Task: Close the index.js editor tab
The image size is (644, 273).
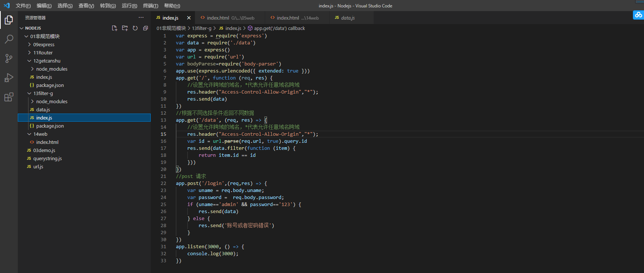Action: (189, 18)
